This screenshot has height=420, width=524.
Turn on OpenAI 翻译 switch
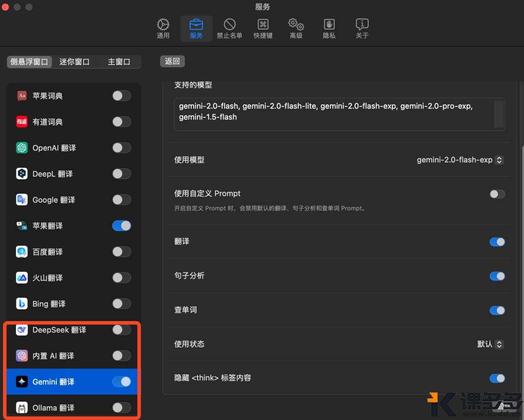tap(122, 148)
